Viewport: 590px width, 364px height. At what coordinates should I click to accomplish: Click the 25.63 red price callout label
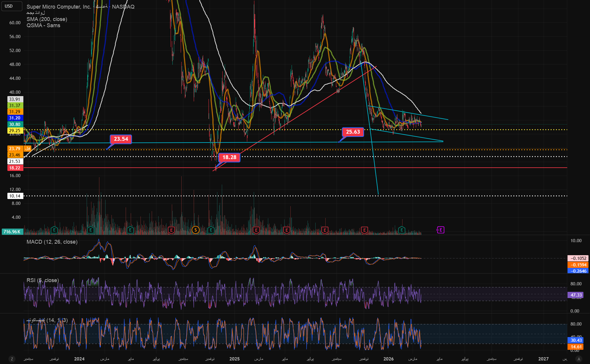coord(353,132)
